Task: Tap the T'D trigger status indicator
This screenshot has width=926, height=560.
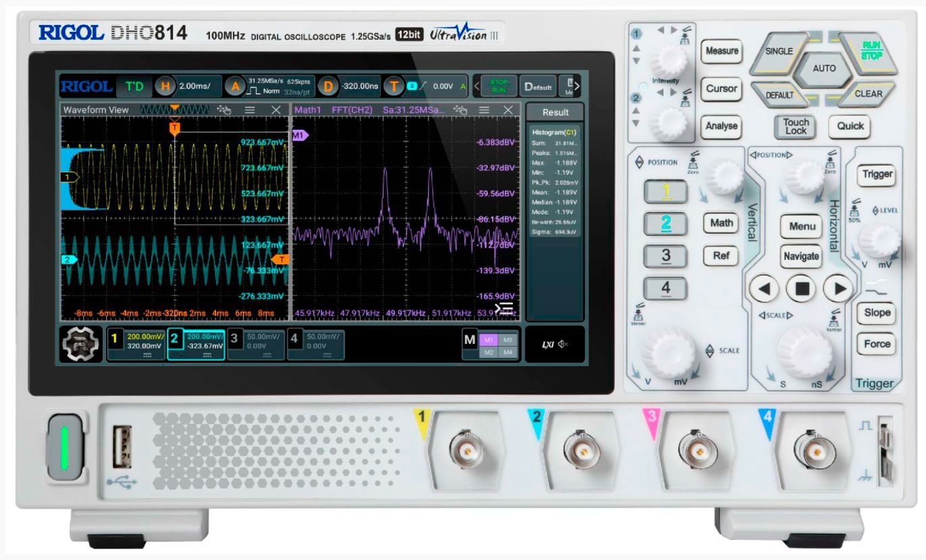Action: coord(134,86)
